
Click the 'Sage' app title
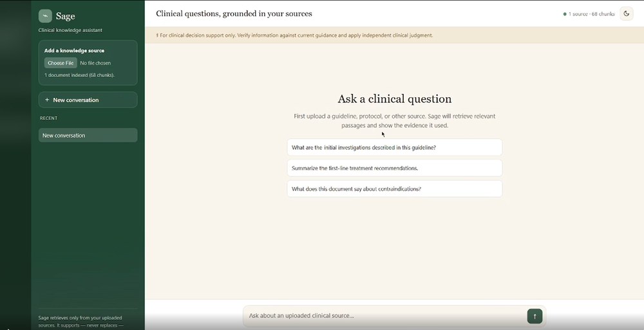click(65, 16)
